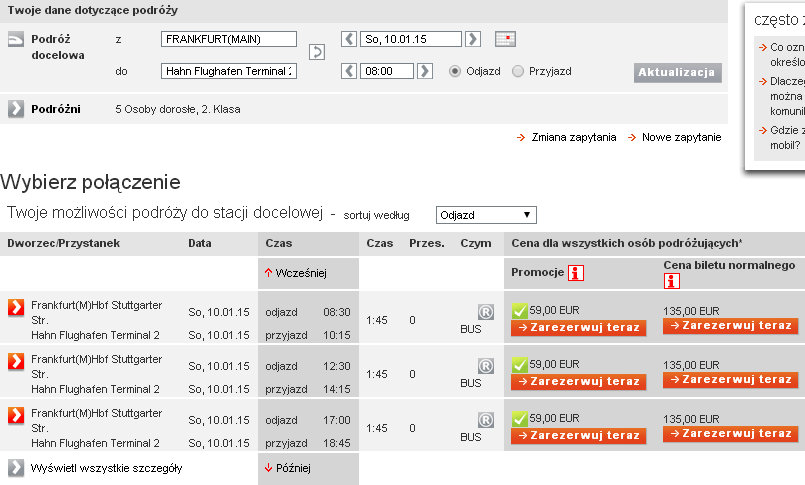Viewport: 805px width, 485px height.
Task: Select earlier time arrow beside 08:00
Action: pos(349,71)
